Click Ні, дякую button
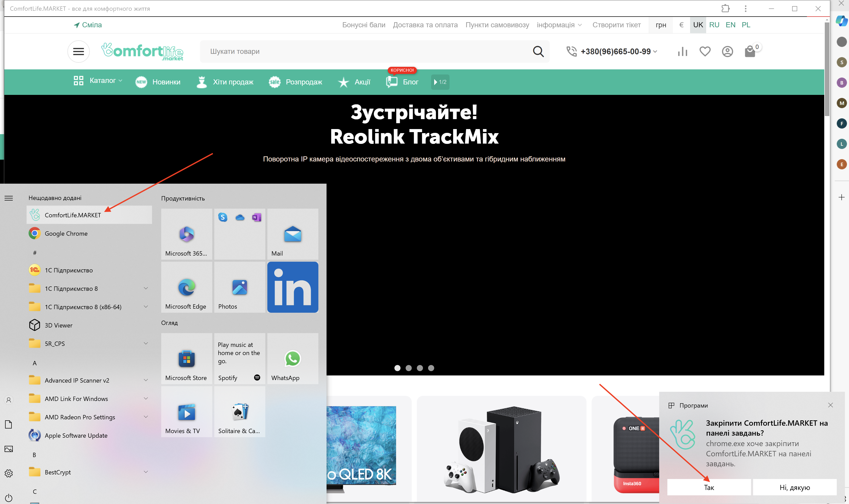Image resolution: width=849 pixels, height=504 pixels. (x=795, y=487)
